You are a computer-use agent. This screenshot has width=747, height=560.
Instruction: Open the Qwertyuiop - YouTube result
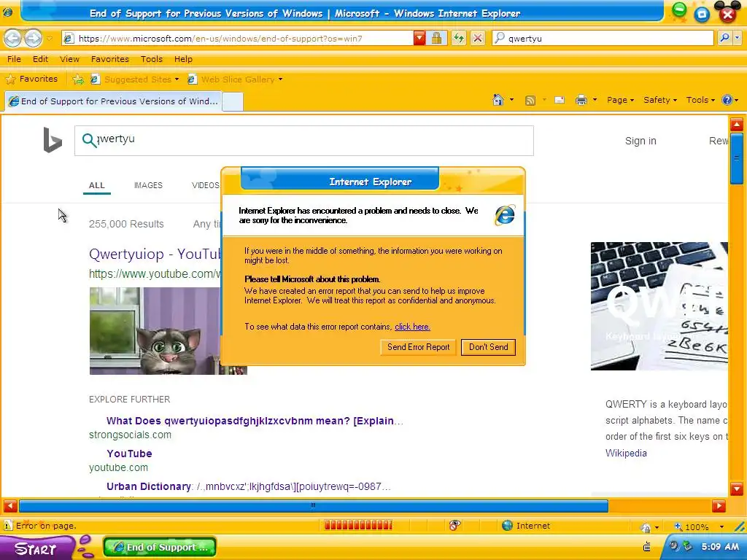click(x=155, y=254)
